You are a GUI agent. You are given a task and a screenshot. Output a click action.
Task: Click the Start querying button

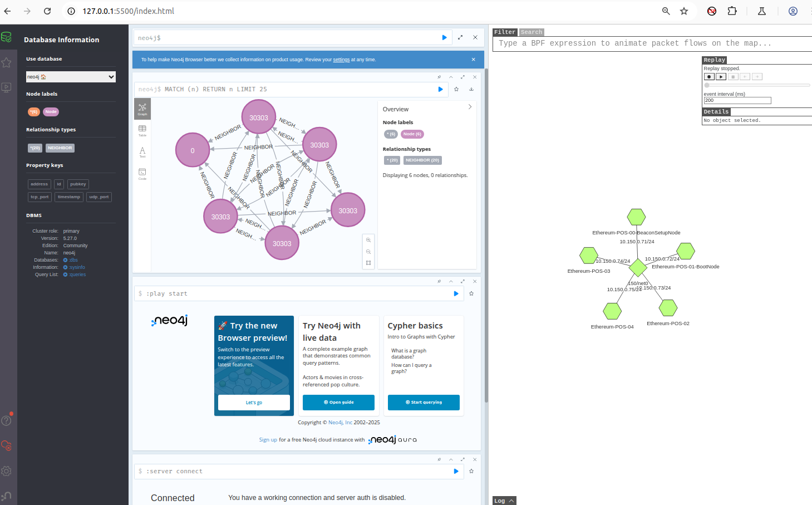(x=424, y=402)
